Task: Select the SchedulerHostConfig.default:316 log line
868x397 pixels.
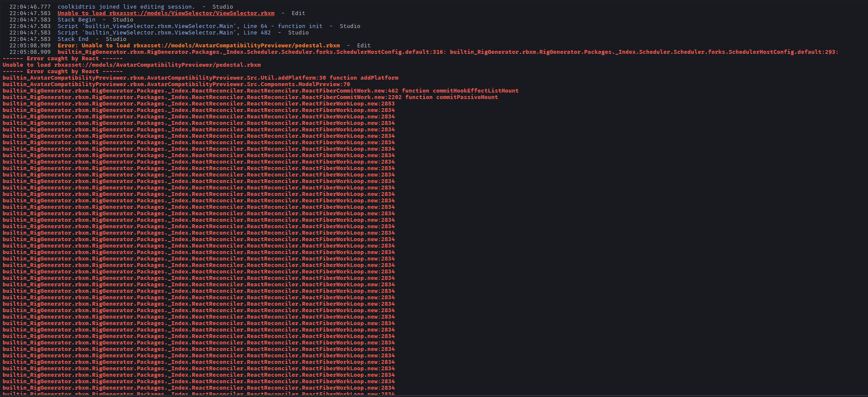Action: tap(252, 52)
